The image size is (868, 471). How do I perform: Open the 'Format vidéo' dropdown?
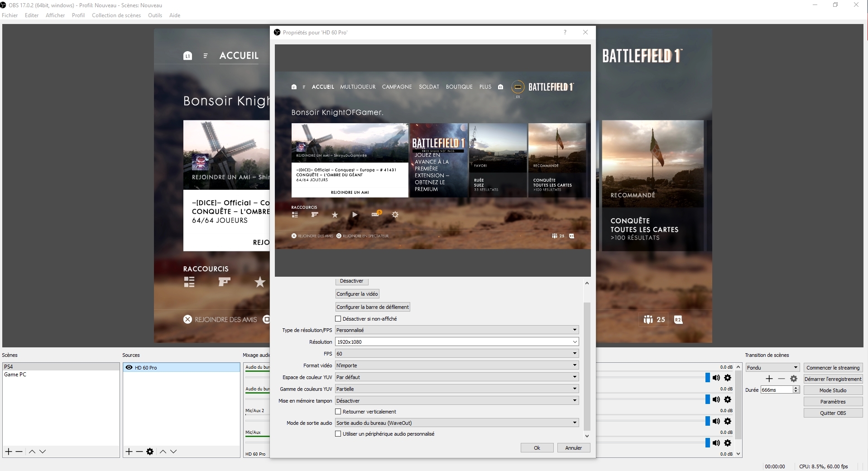[x=456, y=365]
